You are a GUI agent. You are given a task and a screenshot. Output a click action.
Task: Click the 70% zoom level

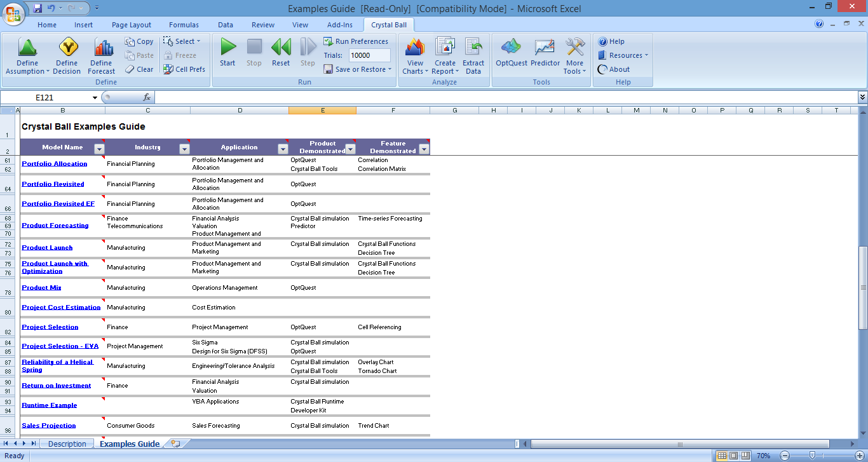point(764,456)
